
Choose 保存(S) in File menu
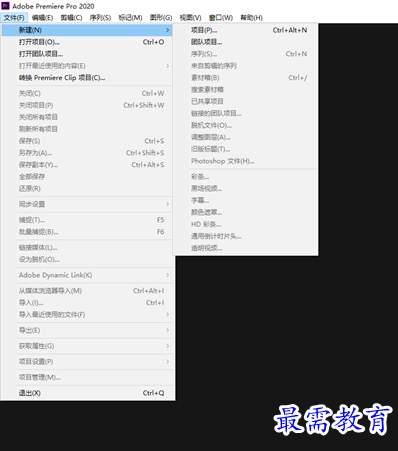(x=87, y=141)
